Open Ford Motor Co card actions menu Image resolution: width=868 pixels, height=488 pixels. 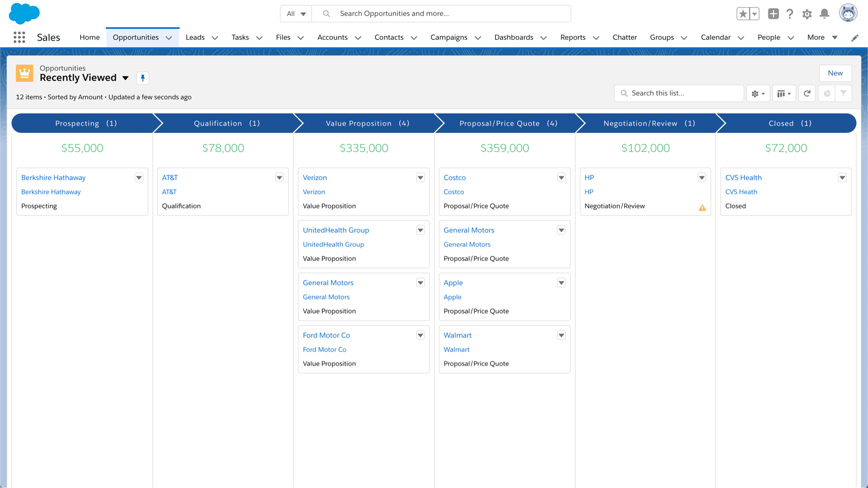click(x=420, y=335)
